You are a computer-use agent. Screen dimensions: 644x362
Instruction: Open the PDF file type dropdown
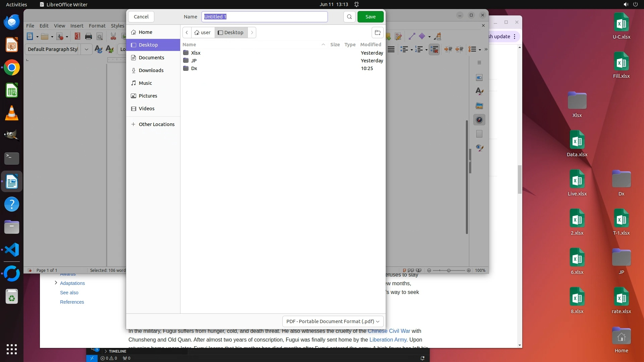(333, 321)
